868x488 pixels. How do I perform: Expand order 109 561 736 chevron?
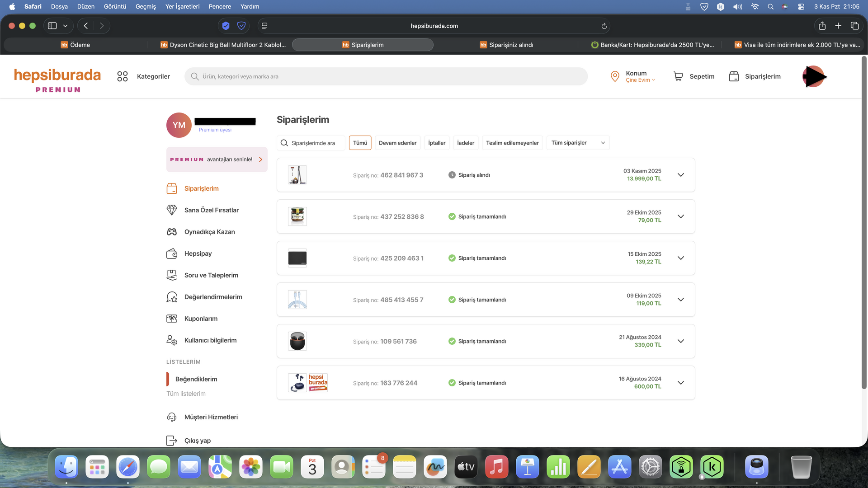point(680,341)
